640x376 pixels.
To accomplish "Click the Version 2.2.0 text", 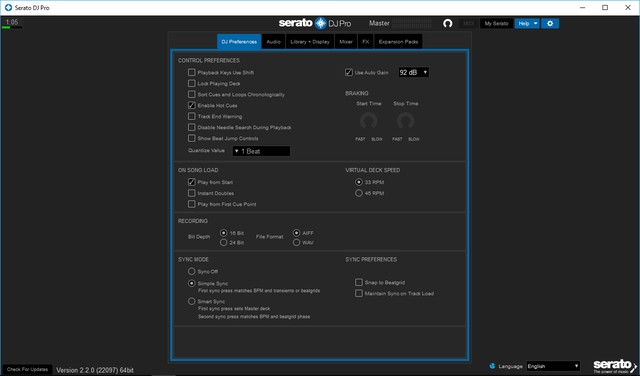I will [x=95, y=370].
